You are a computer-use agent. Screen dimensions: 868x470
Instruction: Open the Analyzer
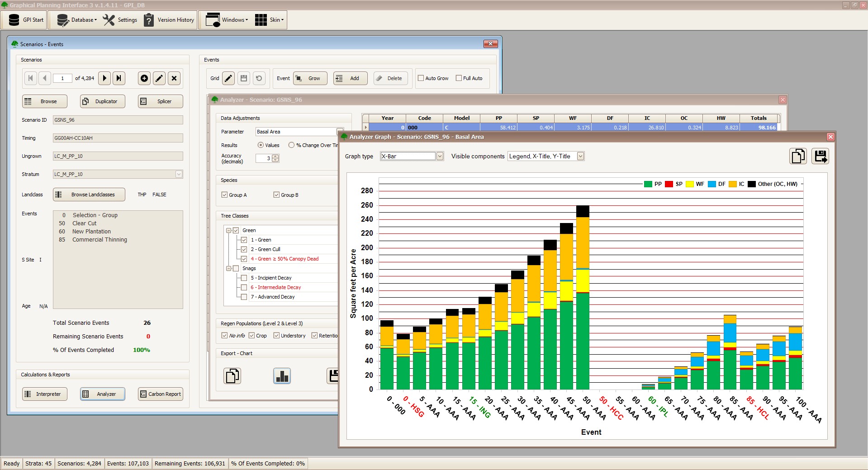[x=103, y=394]
